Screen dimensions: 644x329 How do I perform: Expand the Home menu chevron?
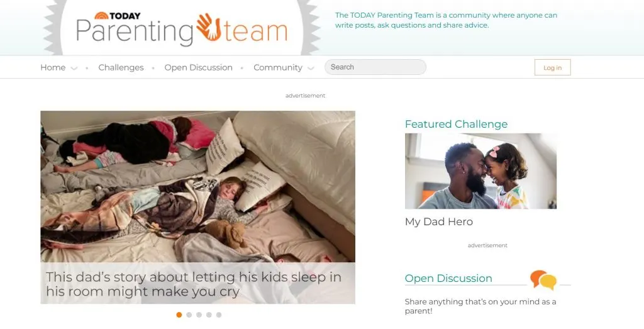pos(74,68)
